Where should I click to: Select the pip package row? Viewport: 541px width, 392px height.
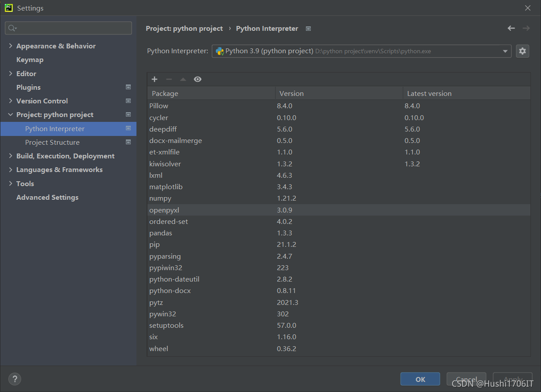(x=339, y=244)
